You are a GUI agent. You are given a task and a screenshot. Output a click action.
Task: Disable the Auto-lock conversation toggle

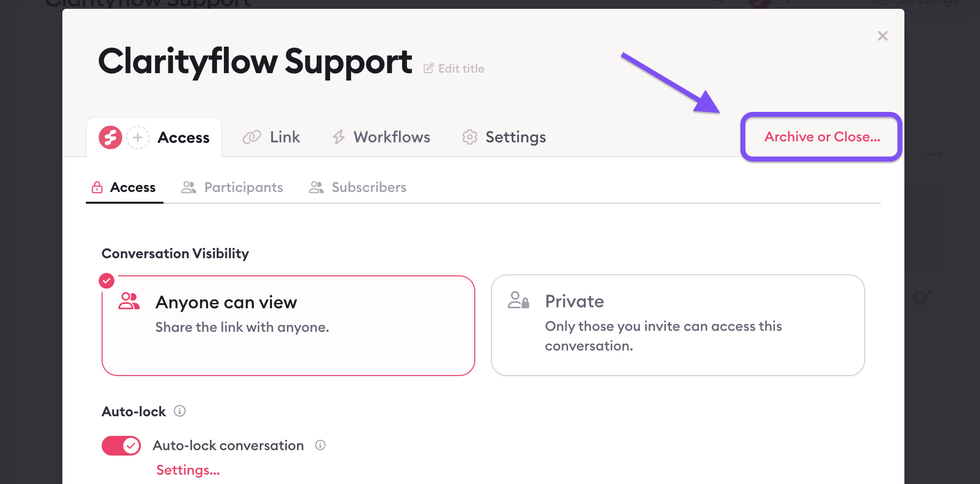point(121,446)
